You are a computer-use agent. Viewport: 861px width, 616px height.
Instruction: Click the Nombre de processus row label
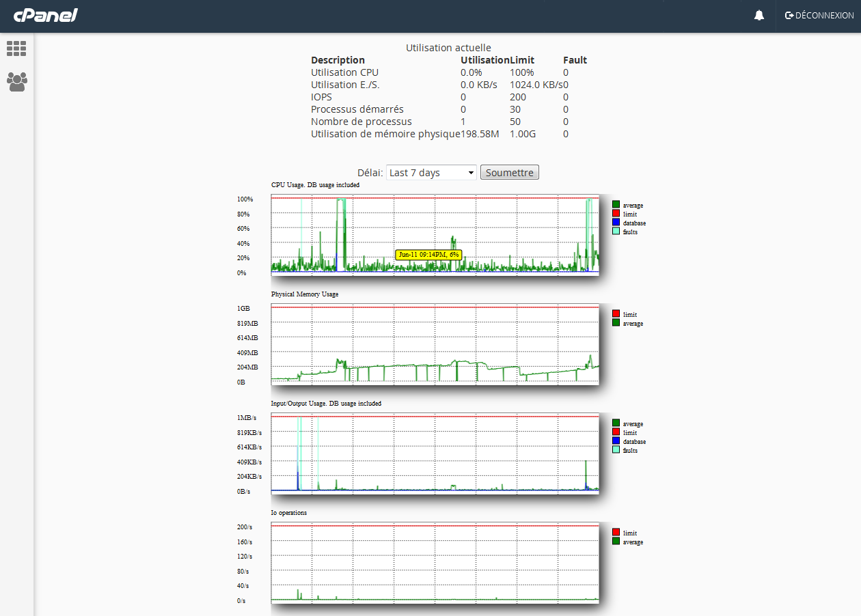coord(361,122)
